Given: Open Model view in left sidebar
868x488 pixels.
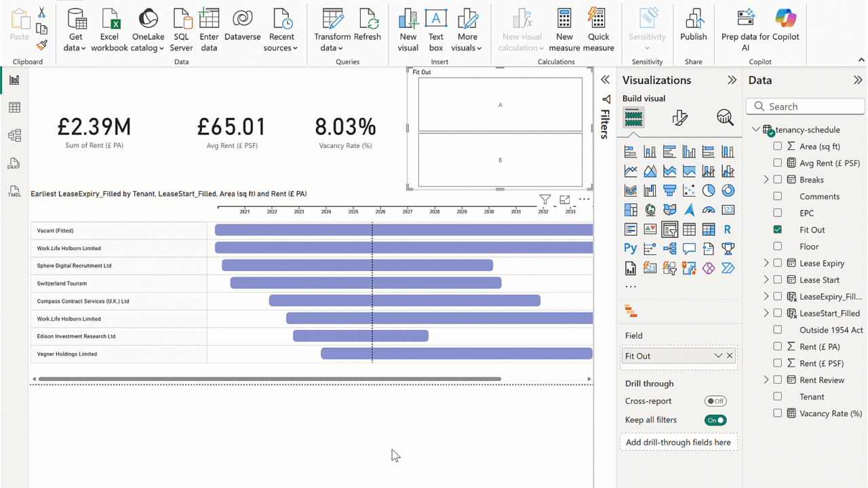Looking at the screenshot, I should tap(14, 136).
